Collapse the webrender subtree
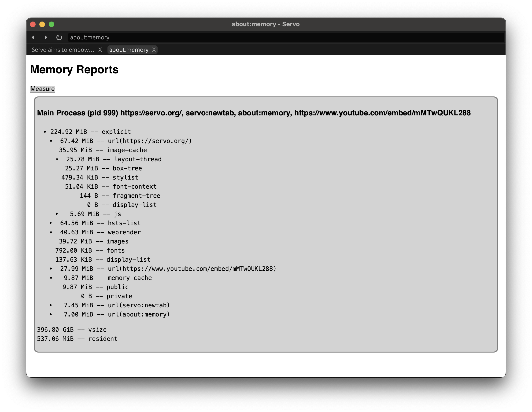 pyautogui.click(x=51, y=232)
